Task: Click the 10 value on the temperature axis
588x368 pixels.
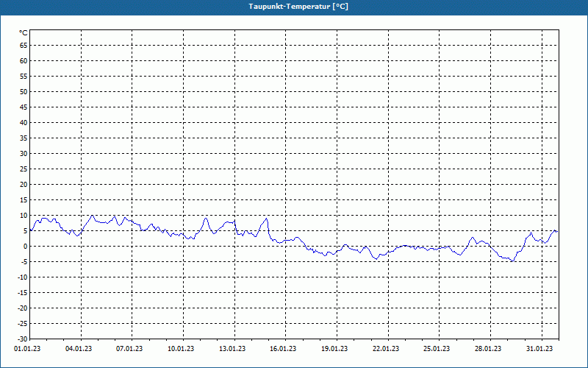Action: pyautogui.click(x=24, y=216)
